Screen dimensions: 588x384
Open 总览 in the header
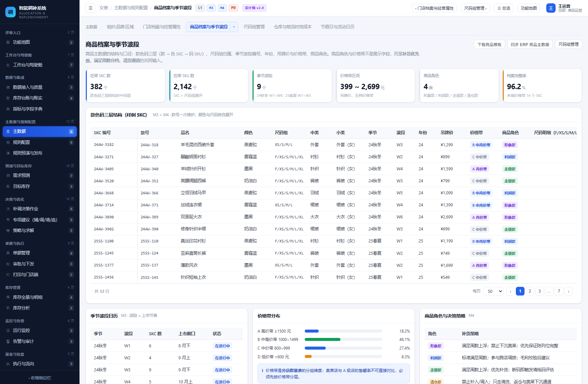pos(504,8)
